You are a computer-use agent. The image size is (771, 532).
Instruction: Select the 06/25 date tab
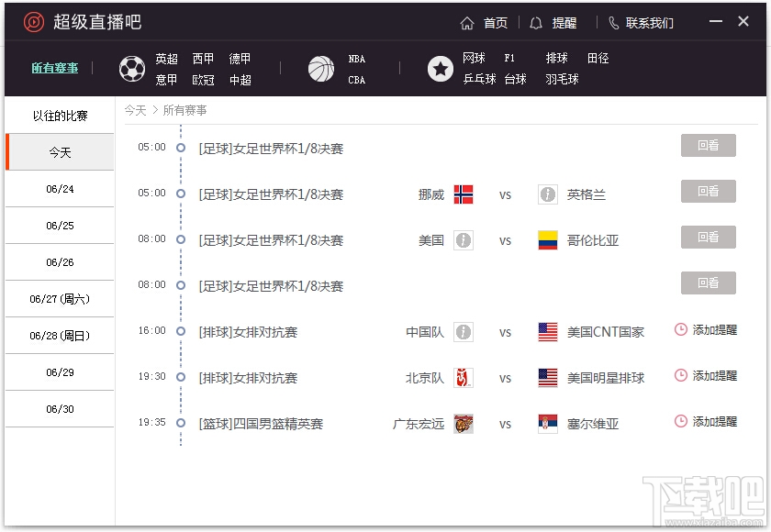point(60,226)
